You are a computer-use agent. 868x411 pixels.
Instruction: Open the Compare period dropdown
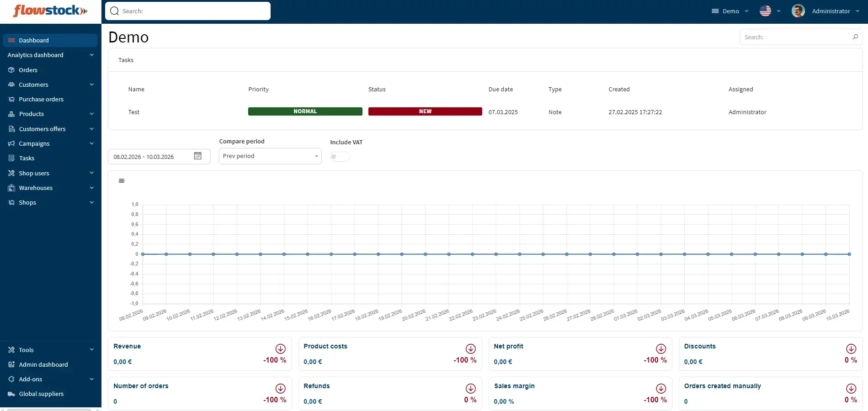[270, 156]
